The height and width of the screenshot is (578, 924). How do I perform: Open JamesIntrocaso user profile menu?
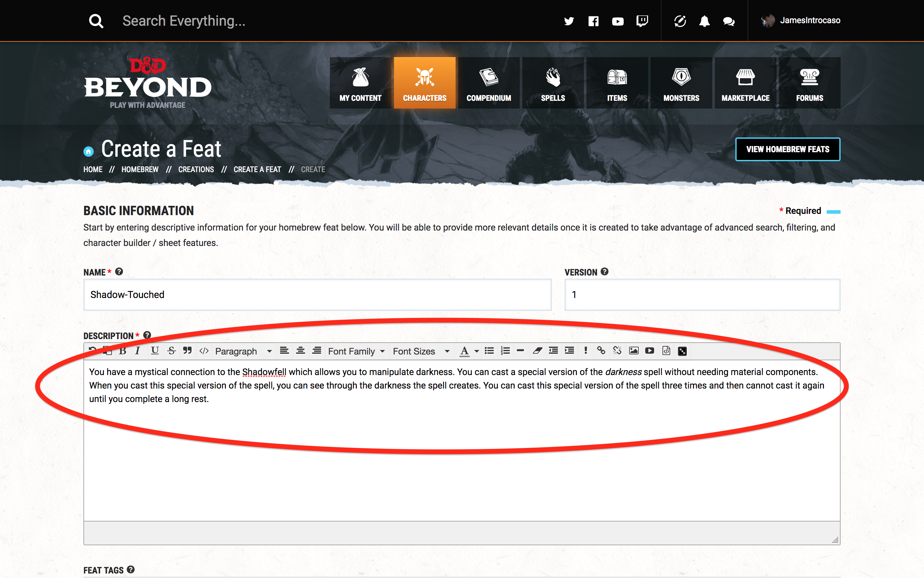(800, 21)
